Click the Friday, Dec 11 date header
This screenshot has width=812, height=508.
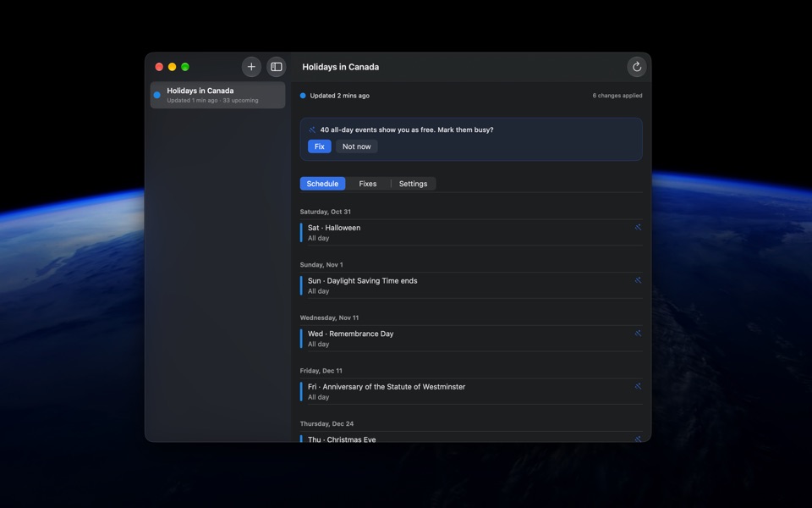pyautogui.click(x=321, y=371)
